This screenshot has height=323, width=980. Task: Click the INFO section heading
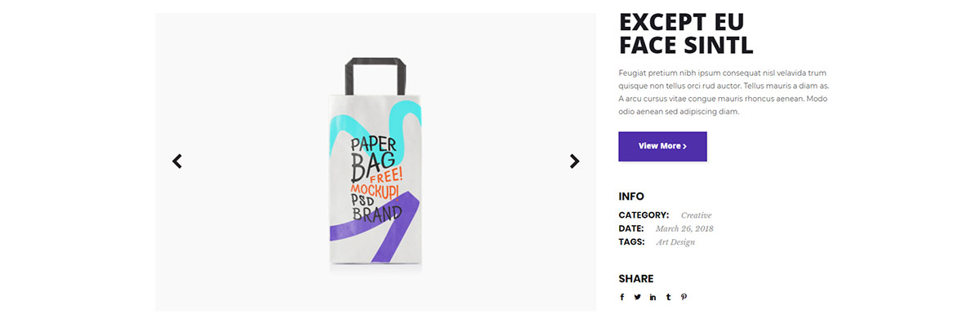coord(631,197)
